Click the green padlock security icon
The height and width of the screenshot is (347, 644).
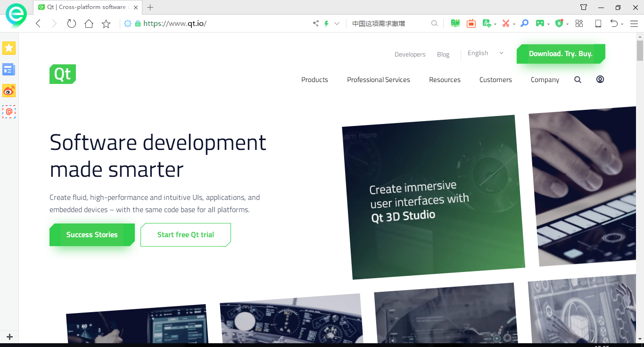pyautogui.click(x=138, y=24)
